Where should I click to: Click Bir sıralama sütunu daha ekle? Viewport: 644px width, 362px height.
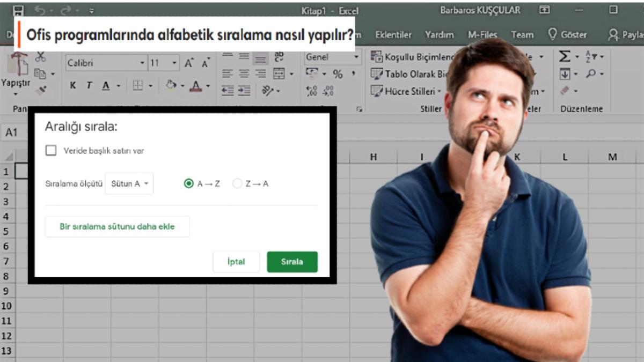point(117,226)
